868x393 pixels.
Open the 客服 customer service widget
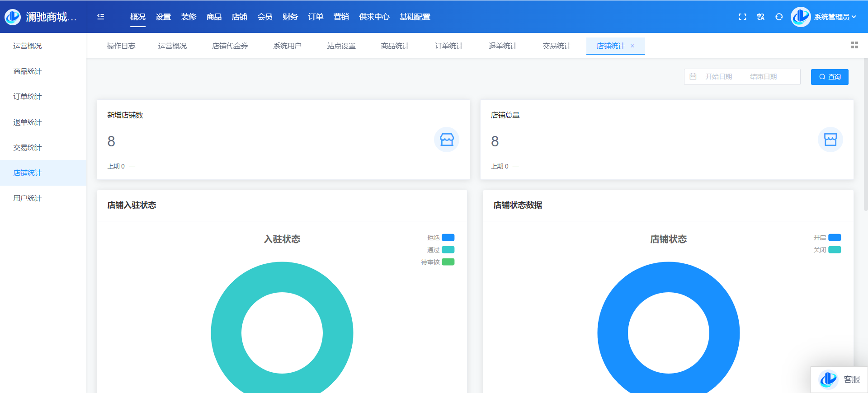[839, 379]
